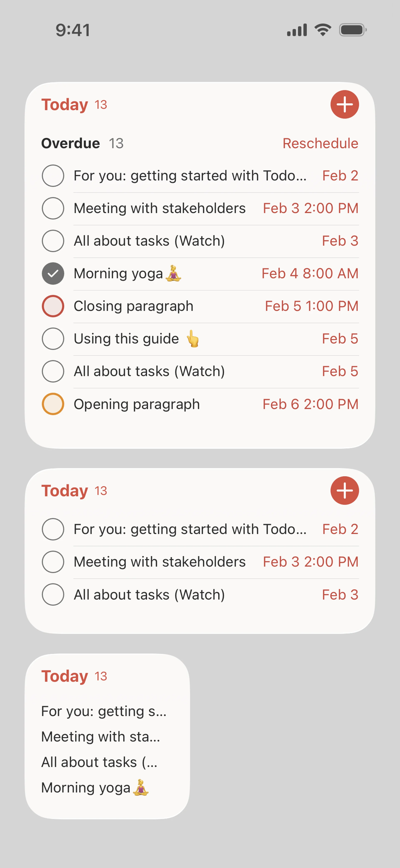Check For you: getting started task in medium widget
Screen dimensions: 400x868
click(x=53, y=529)
